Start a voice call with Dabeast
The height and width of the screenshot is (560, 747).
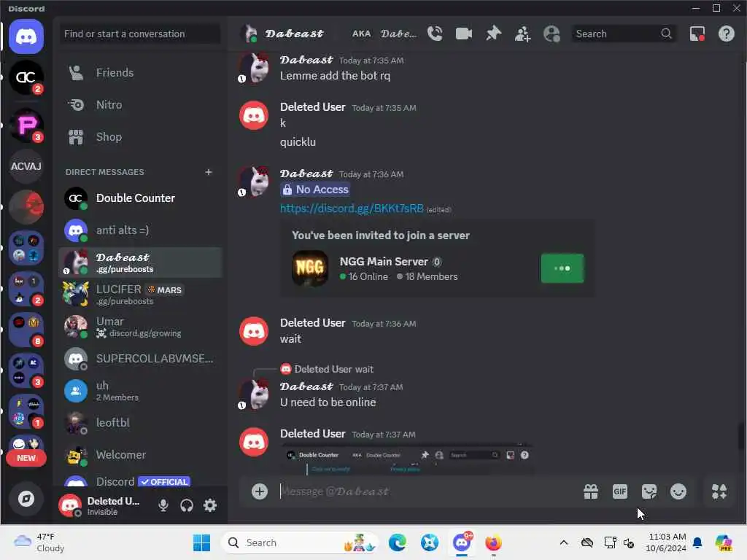click(435, 34)
